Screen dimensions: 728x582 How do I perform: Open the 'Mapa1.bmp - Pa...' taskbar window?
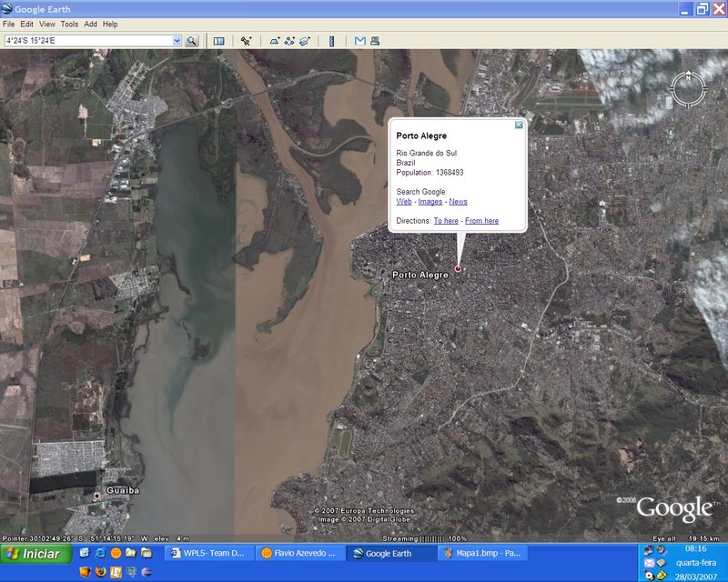[481, 553]
